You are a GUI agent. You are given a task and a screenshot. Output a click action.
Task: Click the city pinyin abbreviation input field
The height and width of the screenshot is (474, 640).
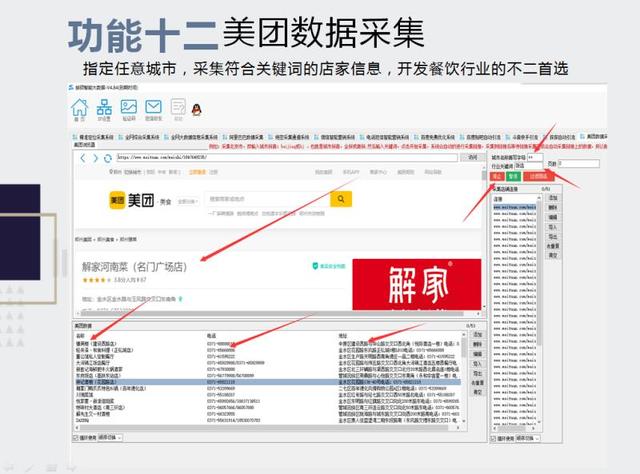click(x=535, y=157)
